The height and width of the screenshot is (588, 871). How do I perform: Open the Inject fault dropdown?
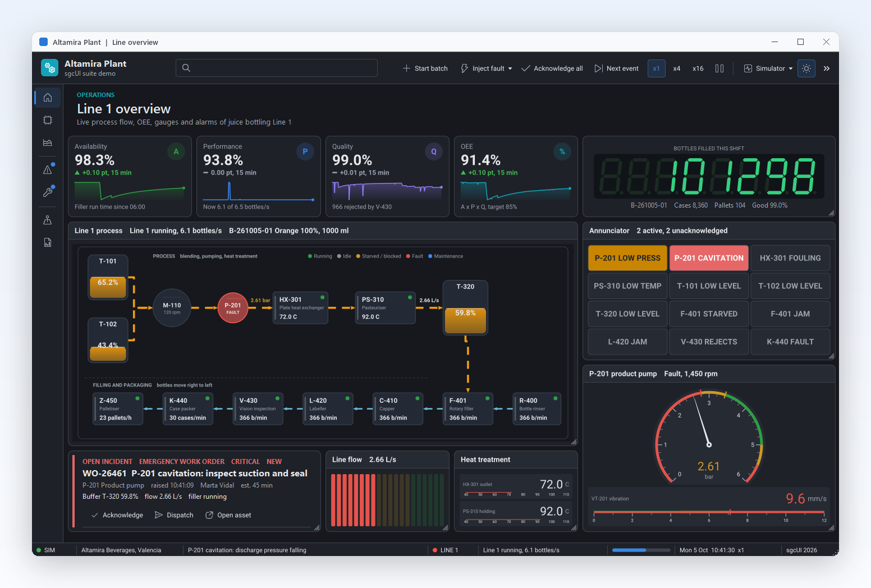[x=487, y=68]
